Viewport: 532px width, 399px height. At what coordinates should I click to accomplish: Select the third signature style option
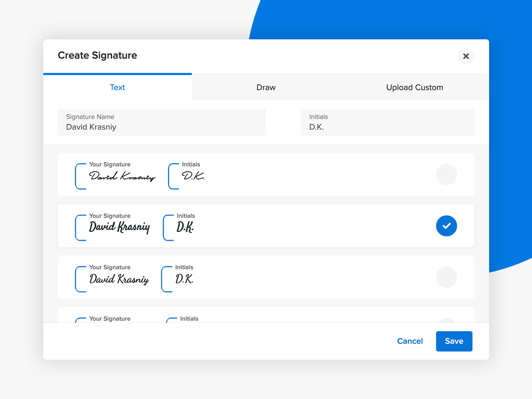pyautogui.click(x=447, y=277)
